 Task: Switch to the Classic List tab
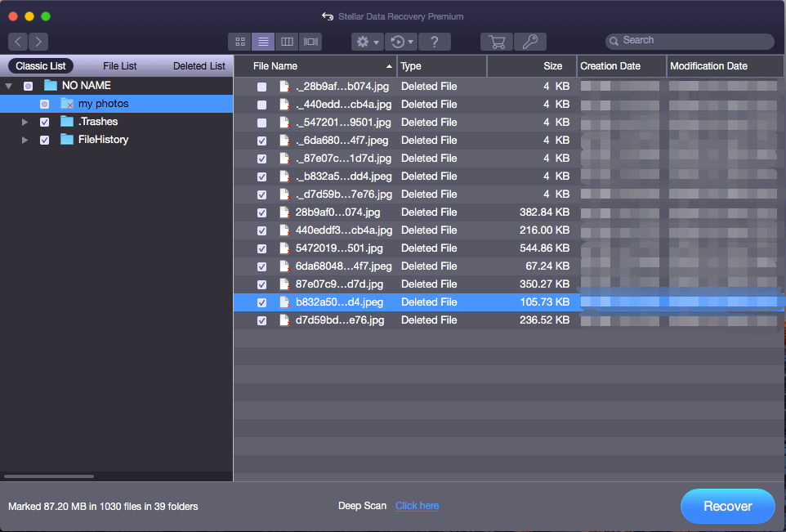(41, 66)
